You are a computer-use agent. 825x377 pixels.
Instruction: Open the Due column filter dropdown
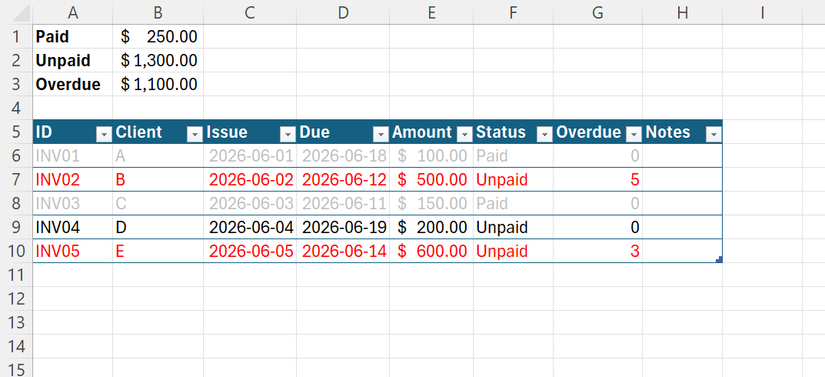(x=381, y=135)
